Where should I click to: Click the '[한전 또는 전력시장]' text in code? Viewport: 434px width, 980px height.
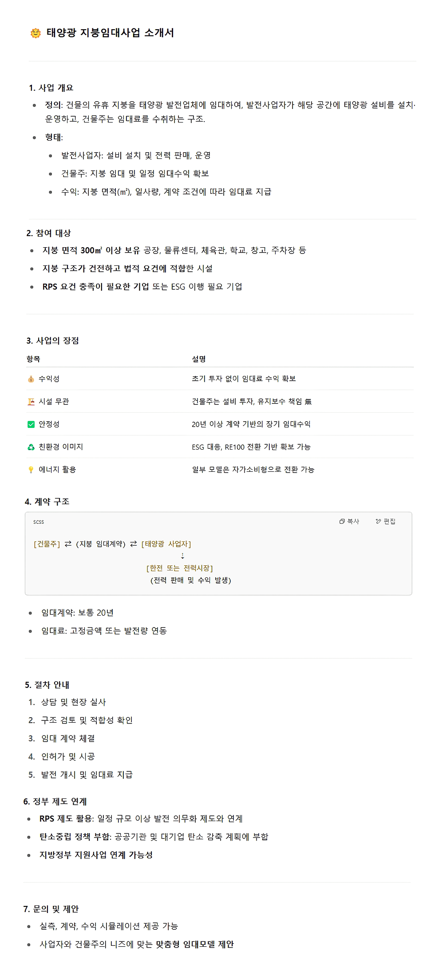(180, 568)
